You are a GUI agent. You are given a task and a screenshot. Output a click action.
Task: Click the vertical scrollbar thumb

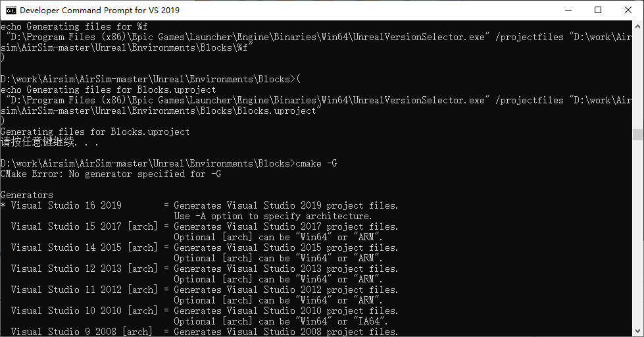coord(638,135)
